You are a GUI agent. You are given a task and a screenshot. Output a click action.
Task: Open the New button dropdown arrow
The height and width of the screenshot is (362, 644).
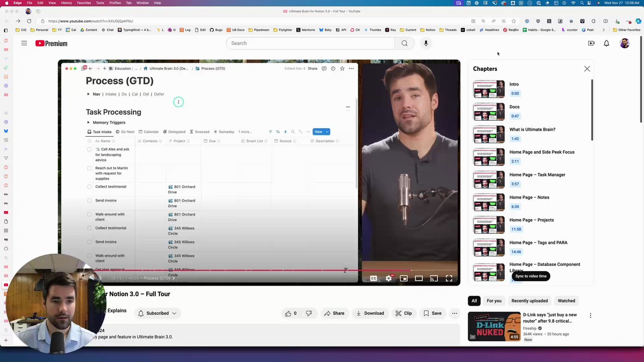[x=327, y=132]
